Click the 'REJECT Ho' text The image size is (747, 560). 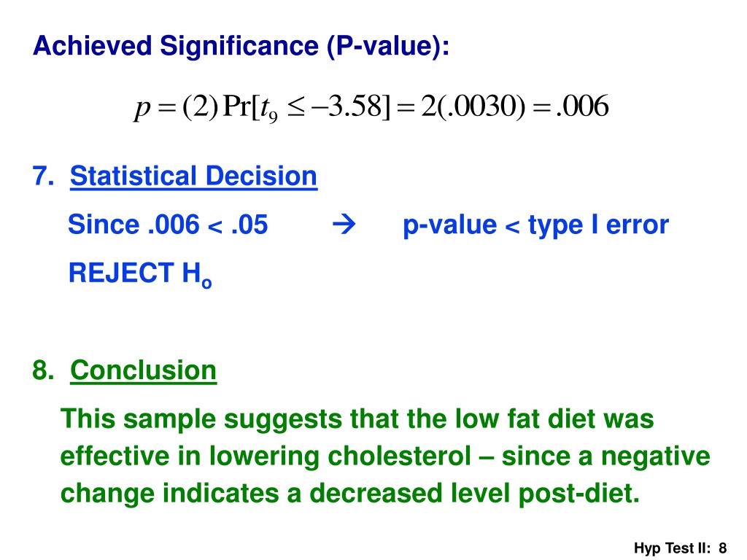140,274
